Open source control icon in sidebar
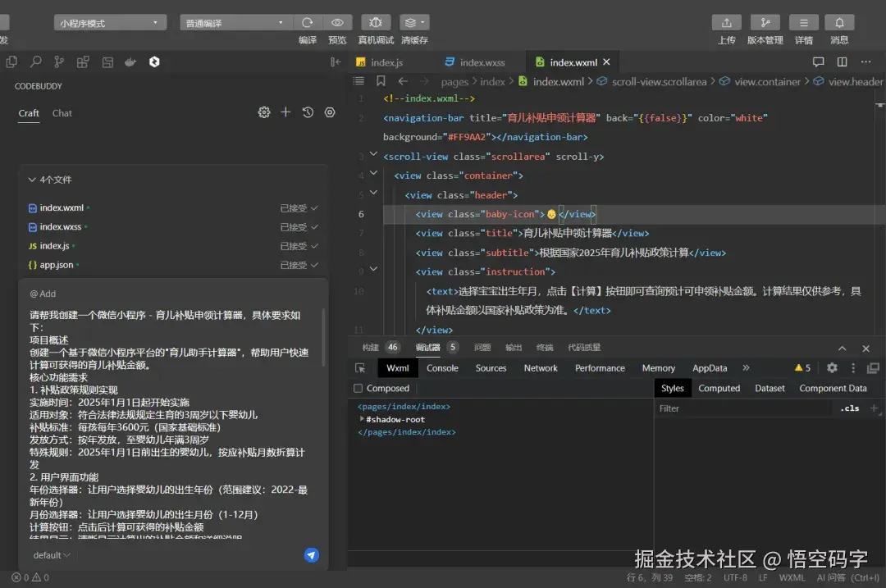Viewport: 886px width, 588px height. (59, 62)
